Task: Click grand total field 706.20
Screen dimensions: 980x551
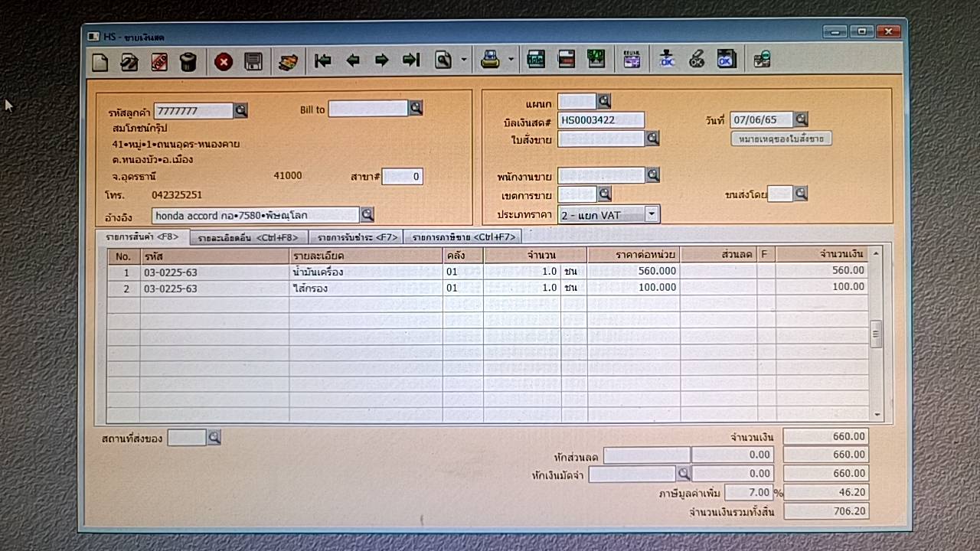Action: tap(826, 511)
